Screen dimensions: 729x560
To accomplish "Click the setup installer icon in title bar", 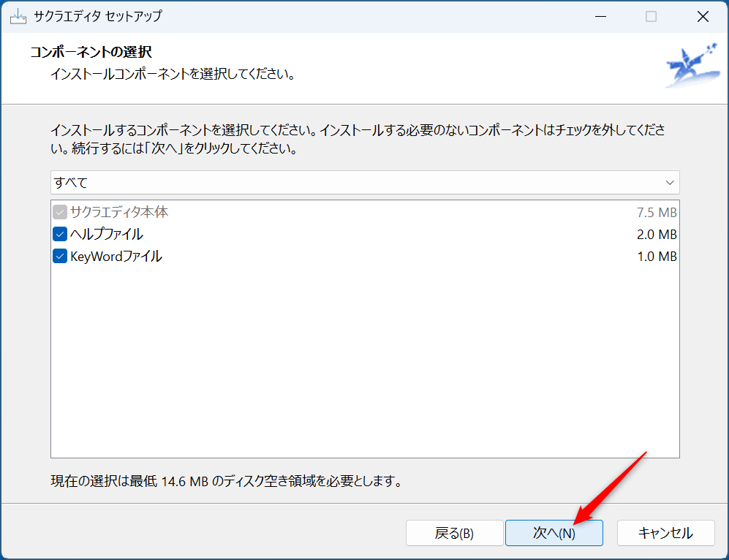I will click(18, 17).
